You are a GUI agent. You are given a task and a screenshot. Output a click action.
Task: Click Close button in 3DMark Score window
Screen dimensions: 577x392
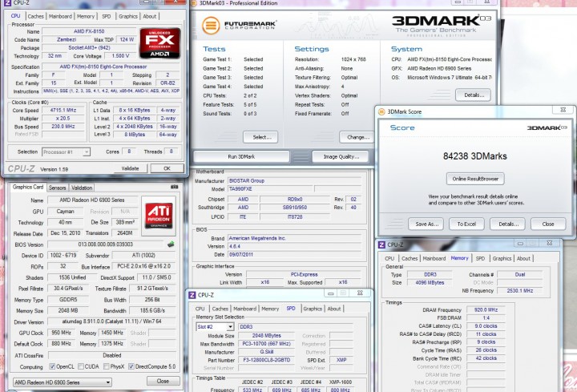[548, 224]
